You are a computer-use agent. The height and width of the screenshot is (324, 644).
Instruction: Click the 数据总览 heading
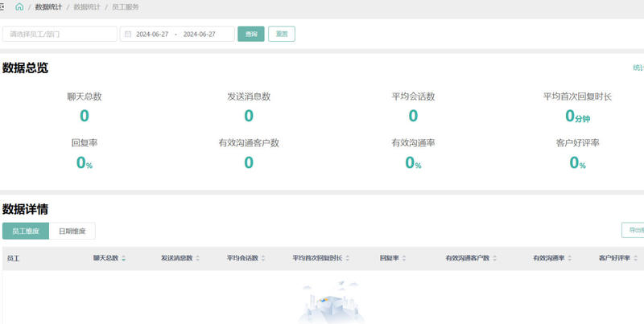[25, 68]
